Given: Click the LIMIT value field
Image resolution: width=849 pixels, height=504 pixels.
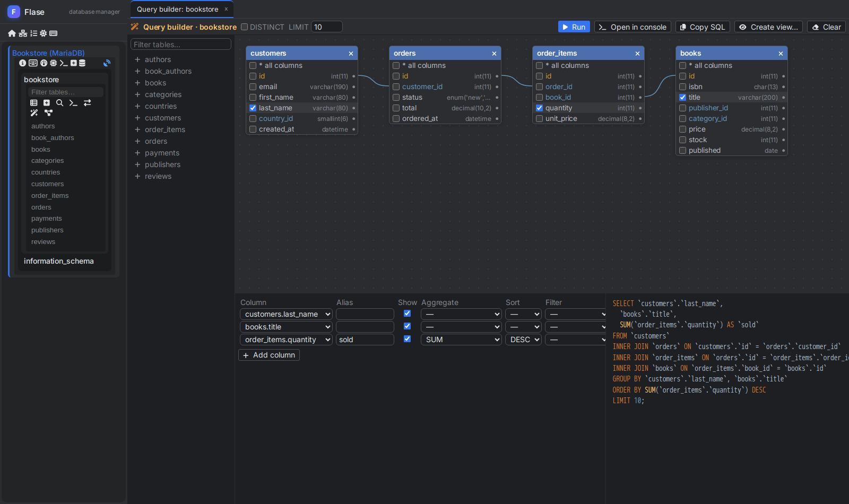Looking at the screenshot, I should 327,27.
